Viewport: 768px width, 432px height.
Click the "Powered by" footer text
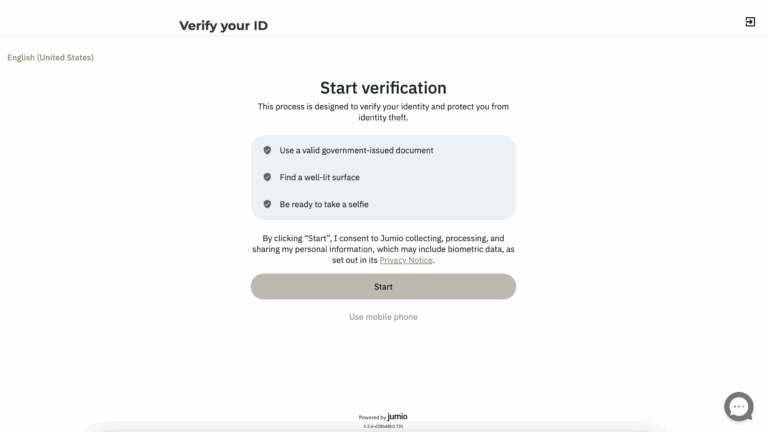372,417
